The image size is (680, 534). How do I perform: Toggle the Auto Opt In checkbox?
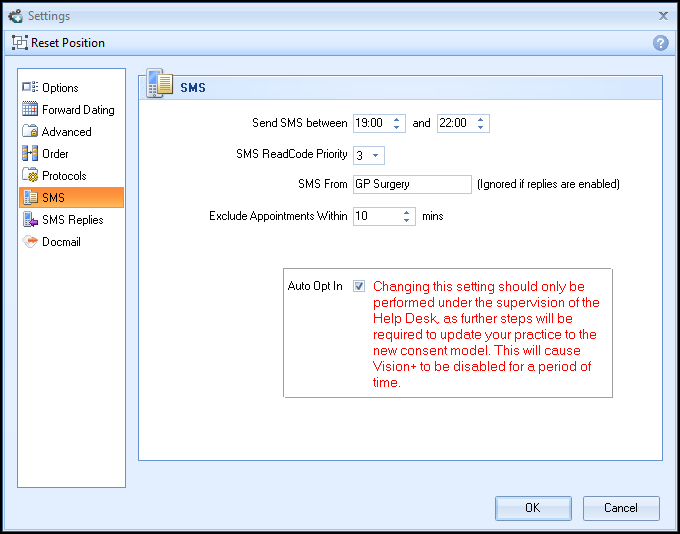pos(359,286)
